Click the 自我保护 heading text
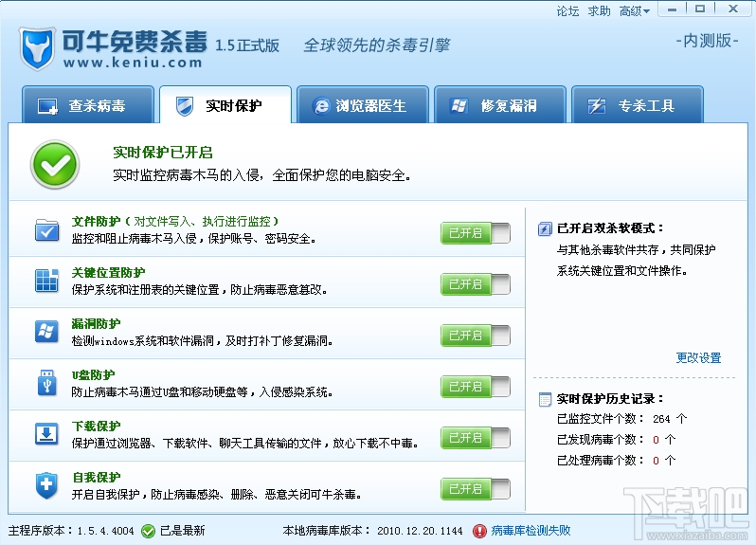The height and width of the screenshot is (545, 756). coord(96,477)
